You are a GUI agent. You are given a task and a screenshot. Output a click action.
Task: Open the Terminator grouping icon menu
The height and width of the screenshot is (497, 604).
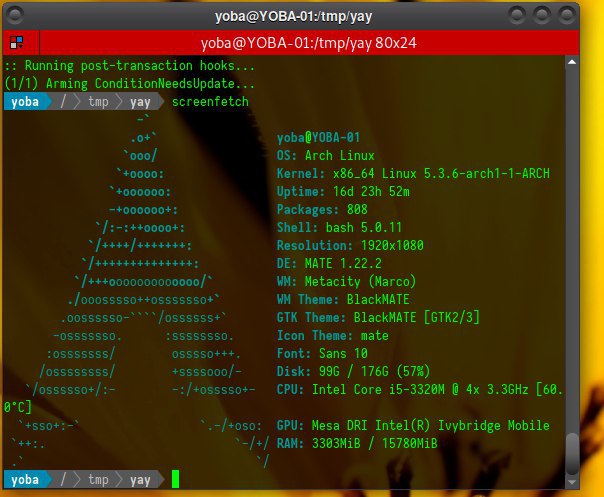pyautogui.click(x=17, y=43)
